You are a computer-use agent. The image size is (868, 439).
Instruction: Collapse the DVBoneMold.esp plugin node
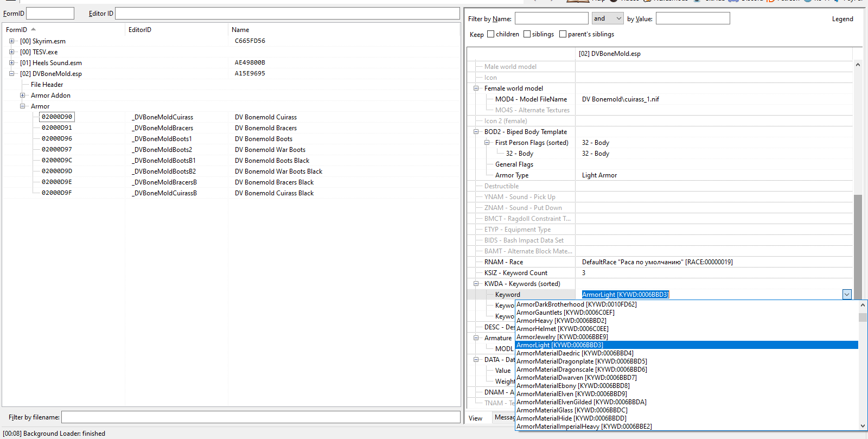[11, 74]
